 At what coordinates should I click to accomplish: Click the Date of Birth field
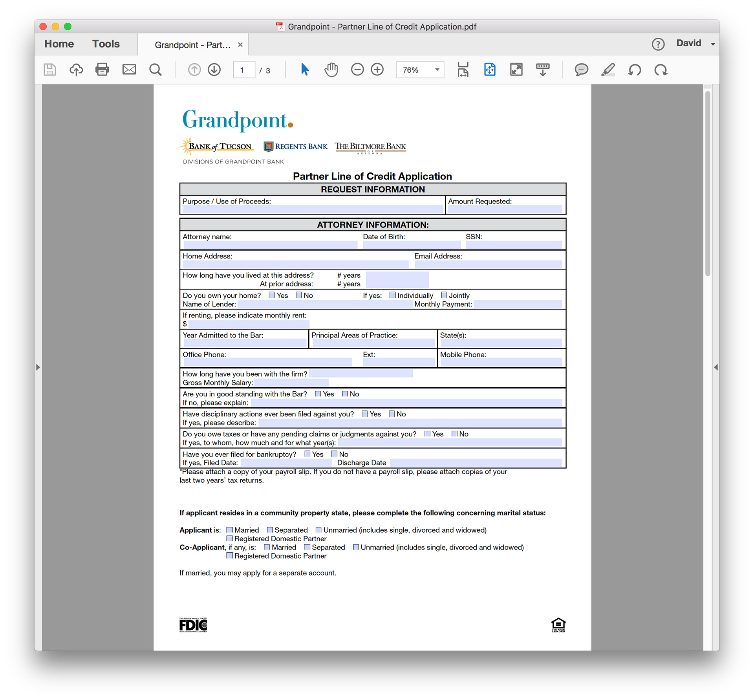pyautogui.click(x=412, y=245)
